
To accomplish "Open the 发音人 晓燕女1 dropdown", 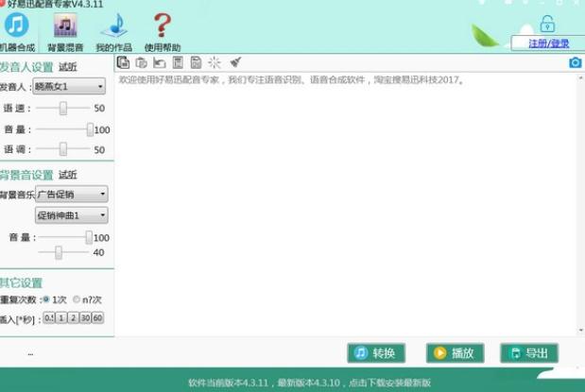I will tap(69, 87).
